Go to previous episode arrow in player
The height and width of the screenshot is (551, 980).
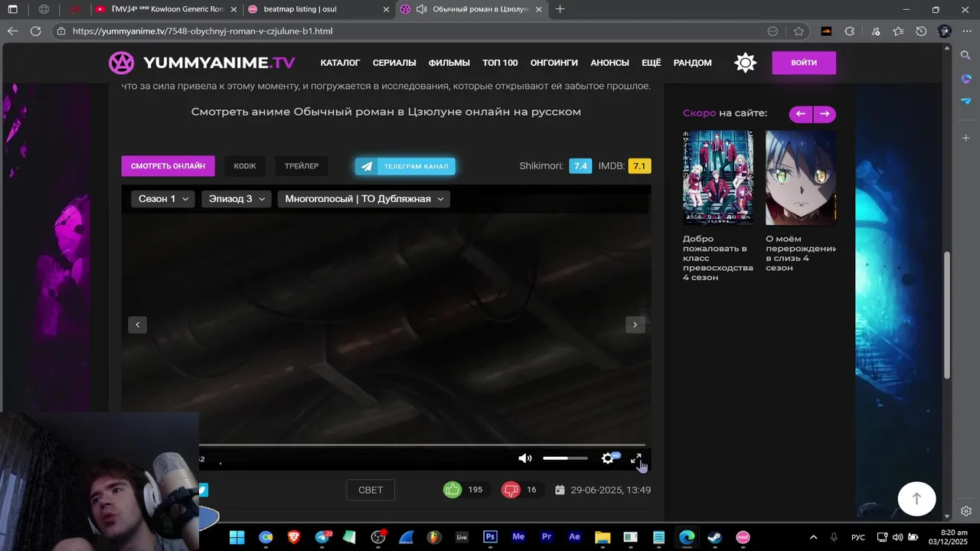pyautogui.click(x=137, y=324)
